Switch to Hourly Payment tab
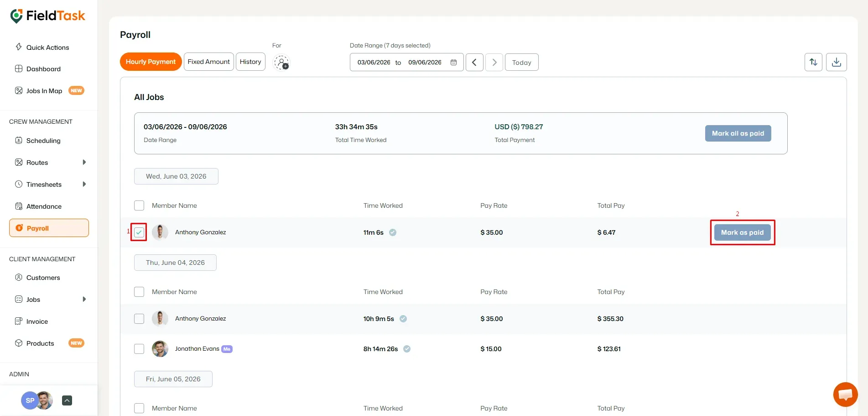 tap(151, 62)
